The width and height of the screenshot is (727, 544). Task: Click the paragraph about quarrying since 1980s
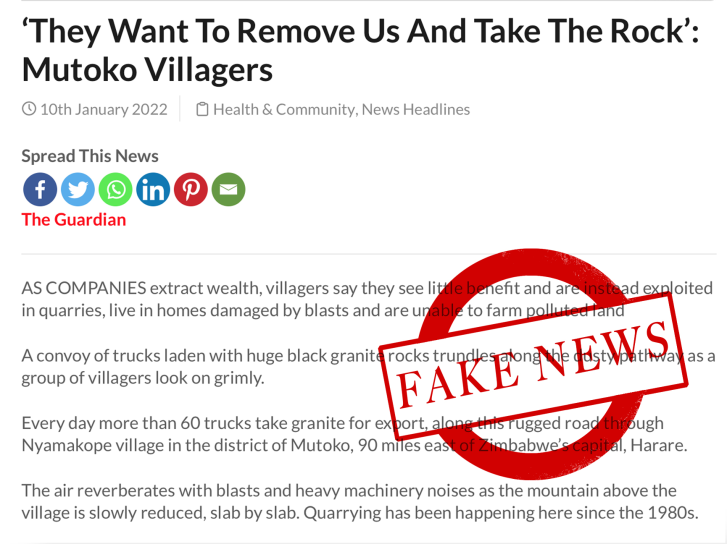point(360,502)
